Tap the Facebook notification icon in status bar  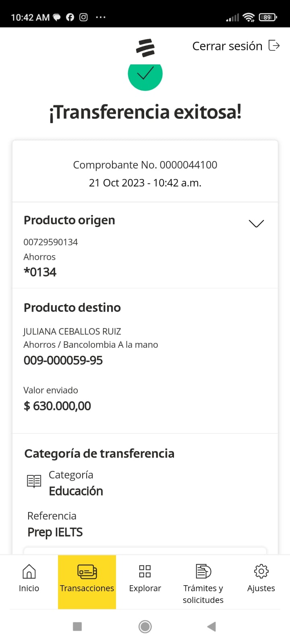(70, 17)
